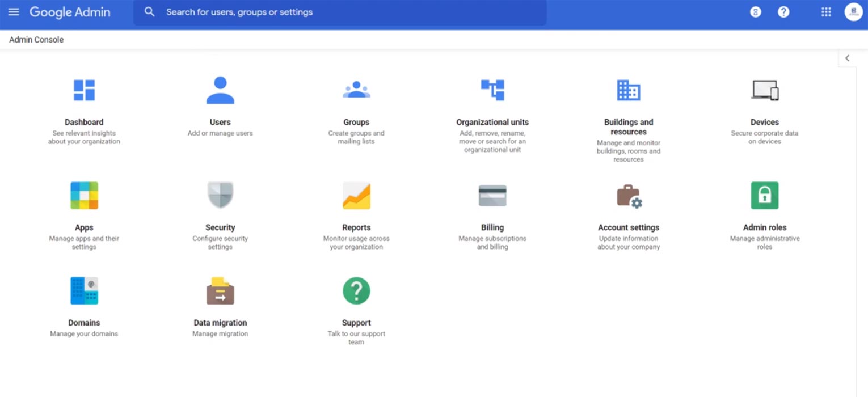This screenshot has height=397, width=868.
Task: Open the Devices laptop icon
Action: click(765, 90)
